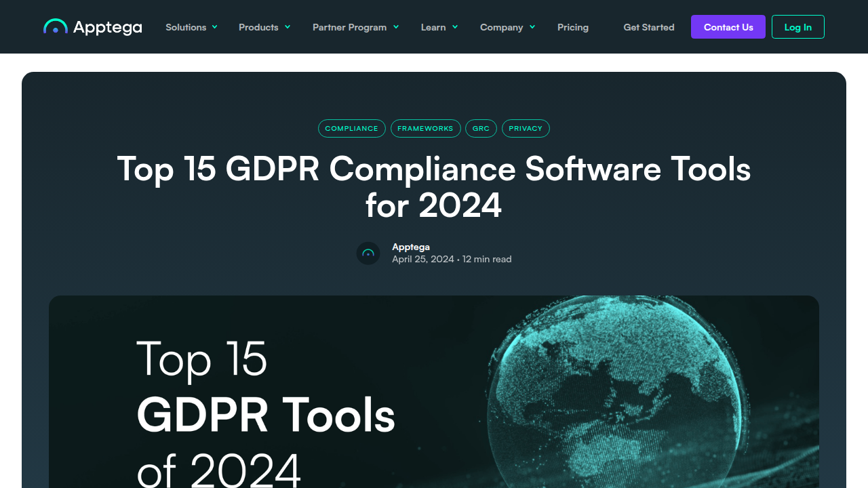Expand the Solutions dropdown chevron
Image resolution: width=868 pixels, height=488 pixels.
(214, 27)
